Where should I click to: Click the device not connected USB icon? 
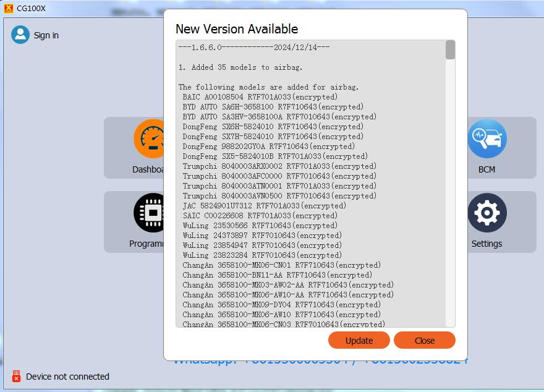point(16,376)
